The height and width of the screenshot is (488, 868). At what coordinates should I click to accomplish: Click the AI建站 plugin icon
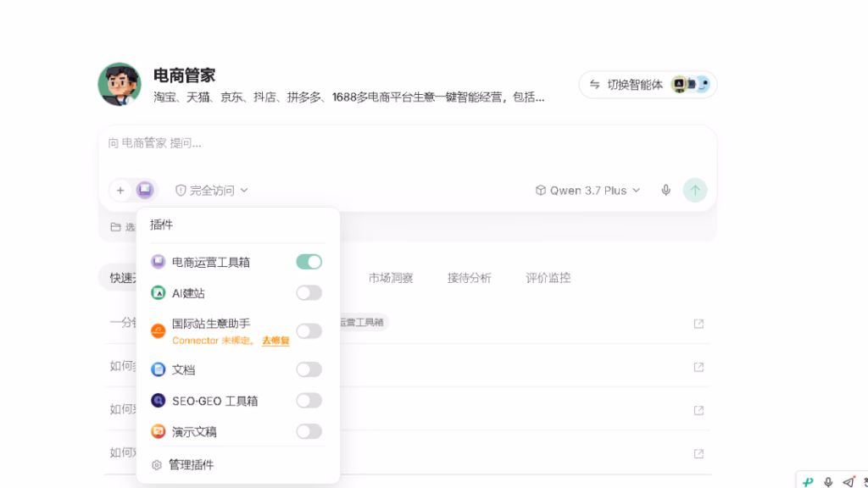158,292
